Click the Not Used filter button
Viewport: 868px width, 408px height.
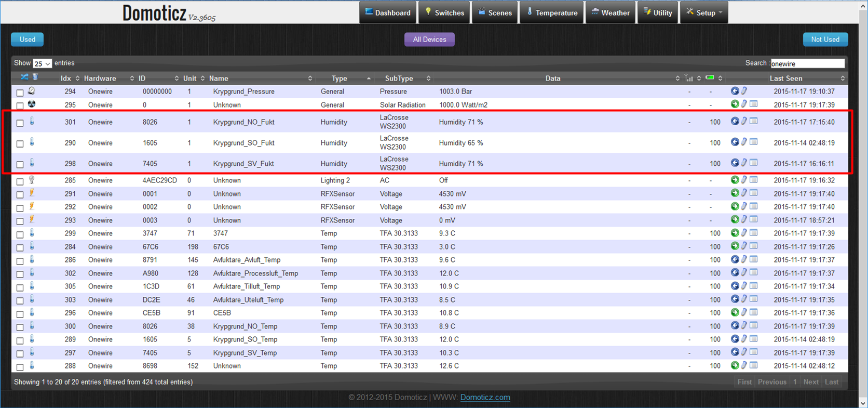(825, 40)
